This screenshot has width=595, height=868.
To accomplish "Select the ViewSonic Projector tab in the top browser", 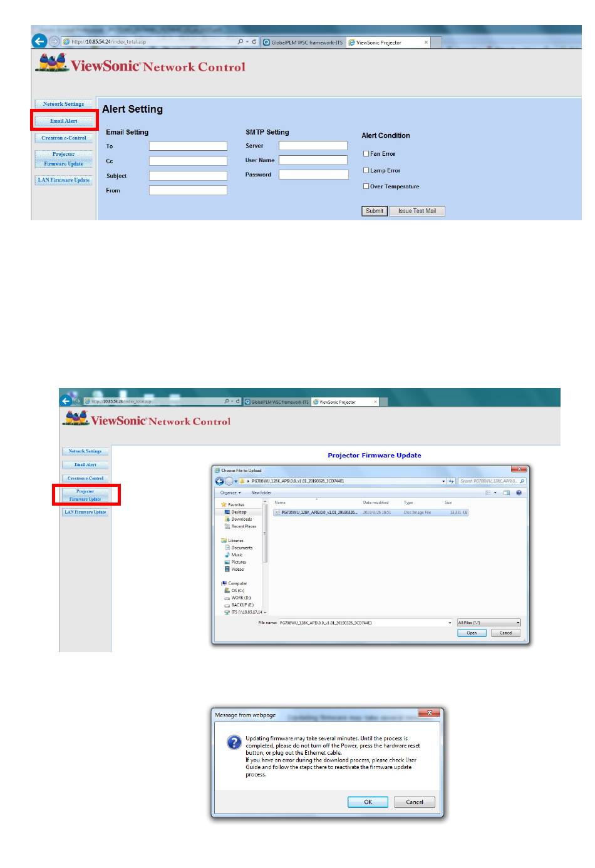I will tap(388, 43).
